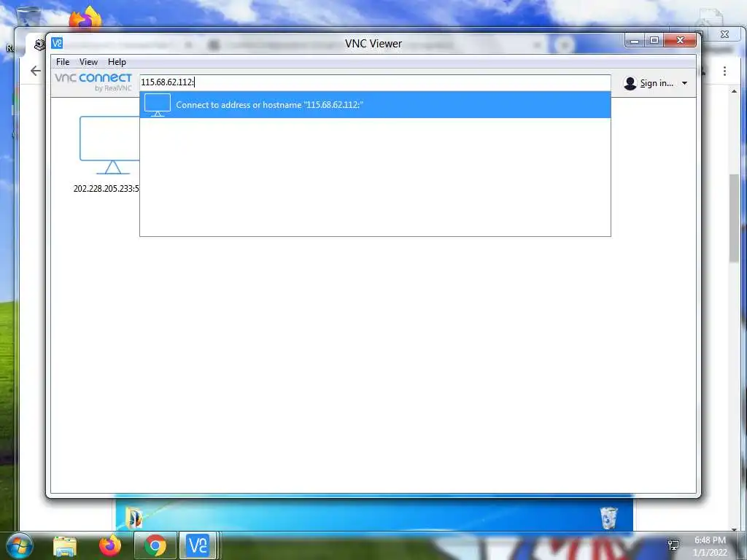The width and height of the screenshot is (747, 560).
Task: Launch Firefox from the taskbar
Action: tap(110, 545)
